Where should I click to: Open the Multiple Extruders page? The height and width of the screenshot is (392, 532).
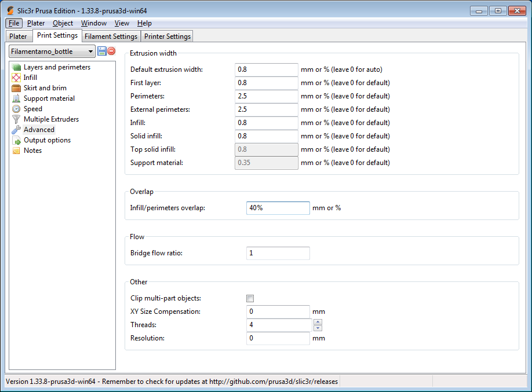pos(51,119)
